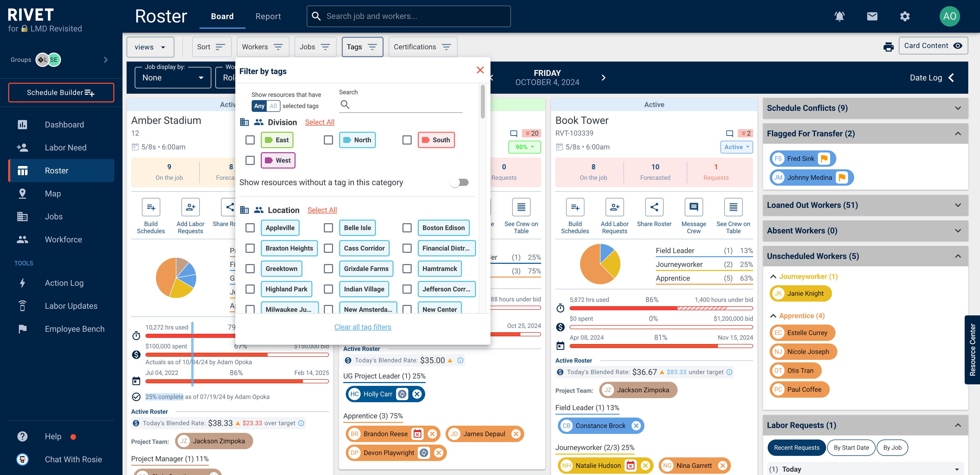The width and height of the screenshot is (980, 475).
Task: Open the views dropdown
Action: [150, 47]
